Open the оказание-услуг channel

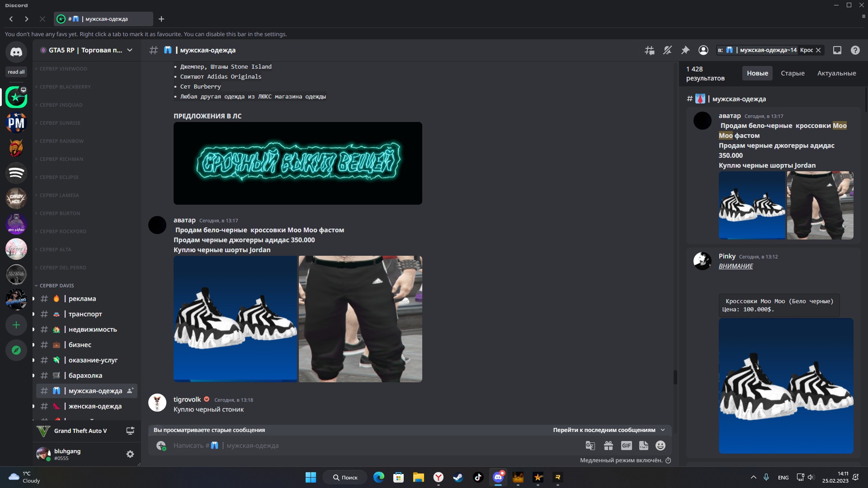click(x=86, y=360)
